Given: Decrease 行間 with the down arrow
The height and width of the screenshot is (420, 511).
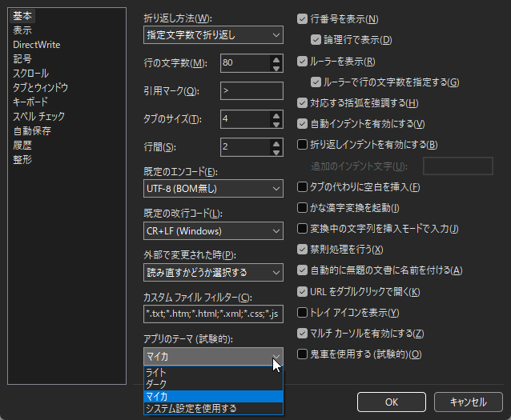Looking at the screenshot, I should [x=276, y=152].
